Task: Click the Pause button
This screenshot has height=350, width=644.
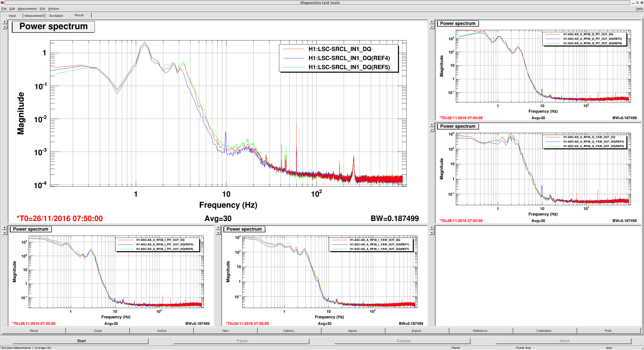Action: point(242,341)
